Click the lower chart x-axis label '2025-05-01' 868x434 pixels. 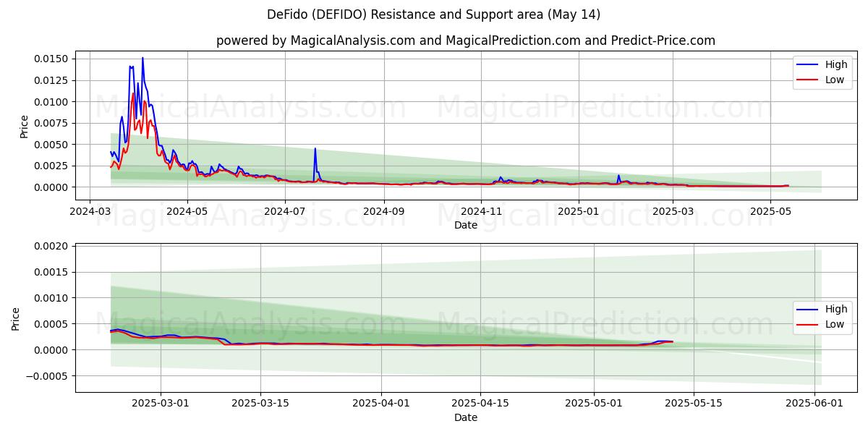[593, 404]
